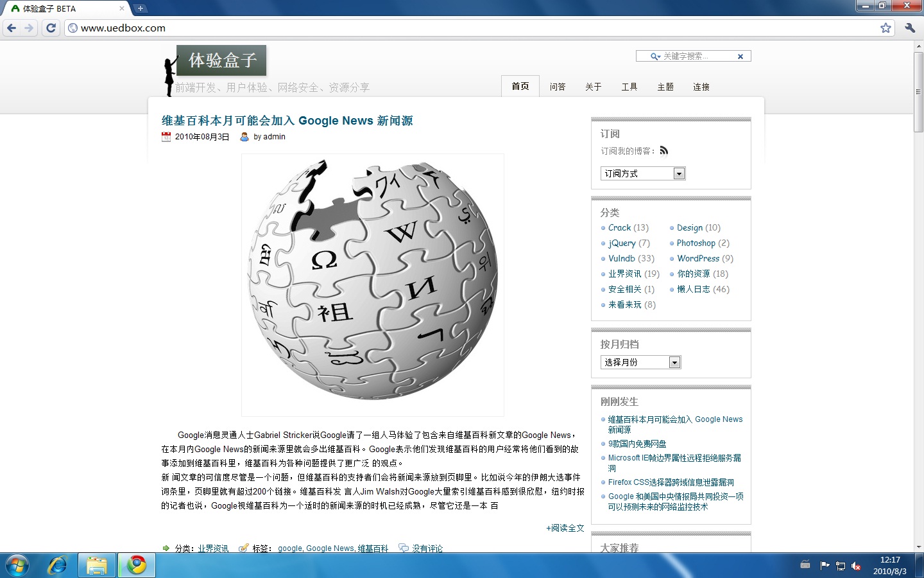Open the 安全相关 category link
This screenshot has width=924, height=578.
(625, 289)
